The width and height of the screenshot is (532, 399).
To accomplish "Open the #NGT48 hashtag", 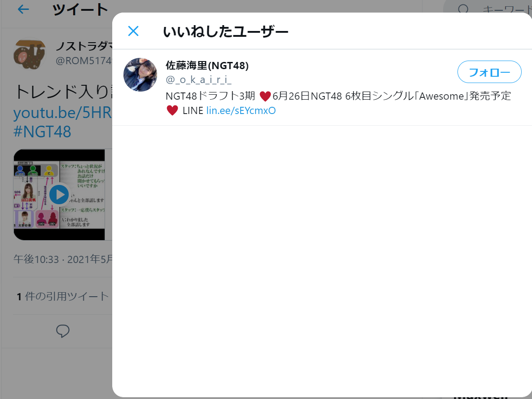I will (x=42, y=132).
